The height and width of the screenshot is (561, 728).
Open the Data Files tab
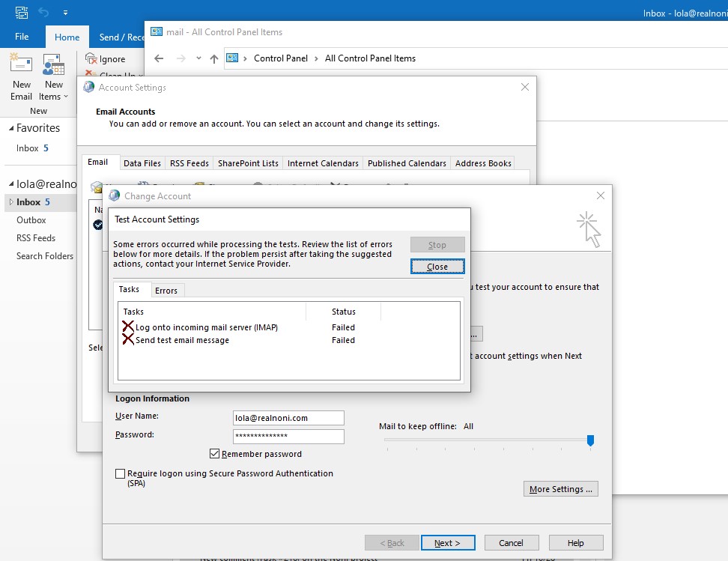[142, 163]
